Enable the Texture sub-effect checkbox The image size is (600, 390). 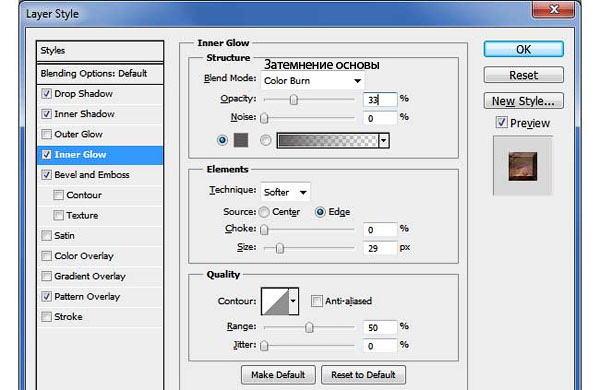coord(58,215)
